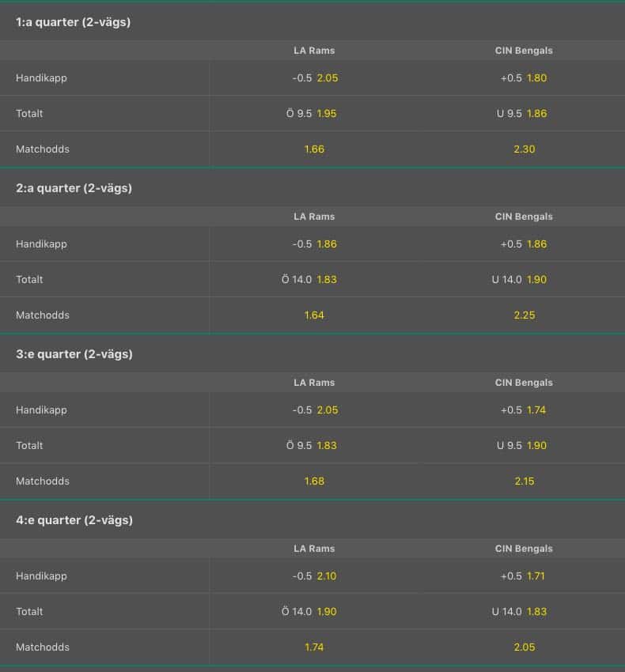Select 2nd quarter under 14.0 at 1.90

(523, 279)
